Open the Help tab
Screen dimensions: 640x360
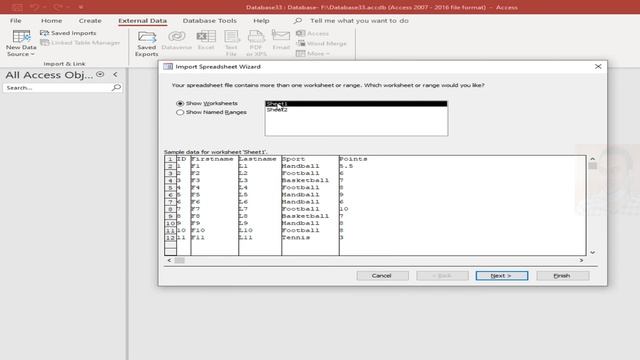(x=261, y=20)
